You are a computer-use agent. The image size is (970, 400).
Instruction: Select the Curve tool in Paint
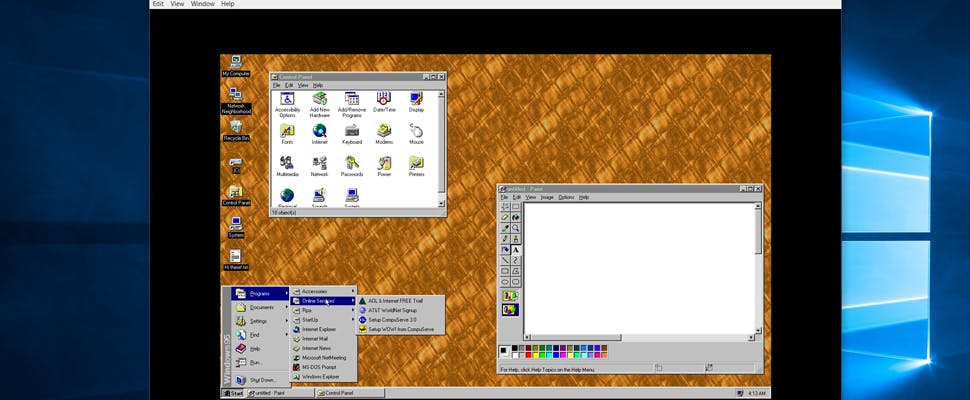click(x=515, y=260)
